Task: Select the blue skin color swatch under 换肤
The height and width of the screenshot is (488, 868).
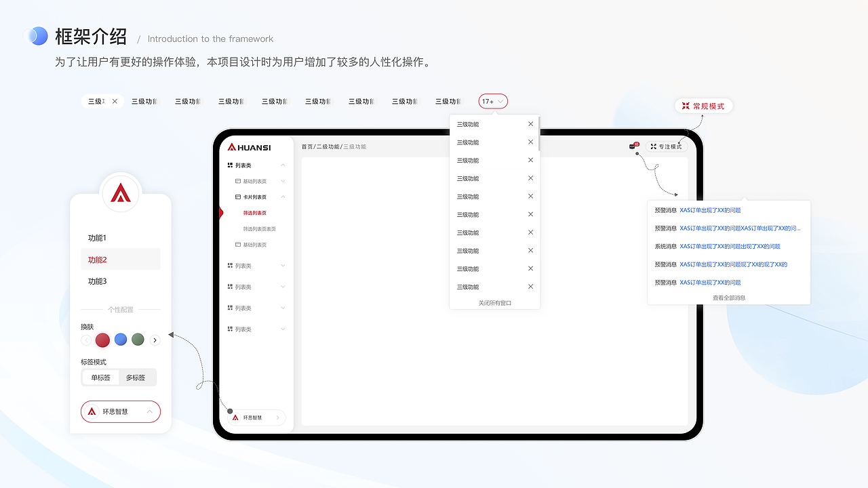Action: point(120,340)
